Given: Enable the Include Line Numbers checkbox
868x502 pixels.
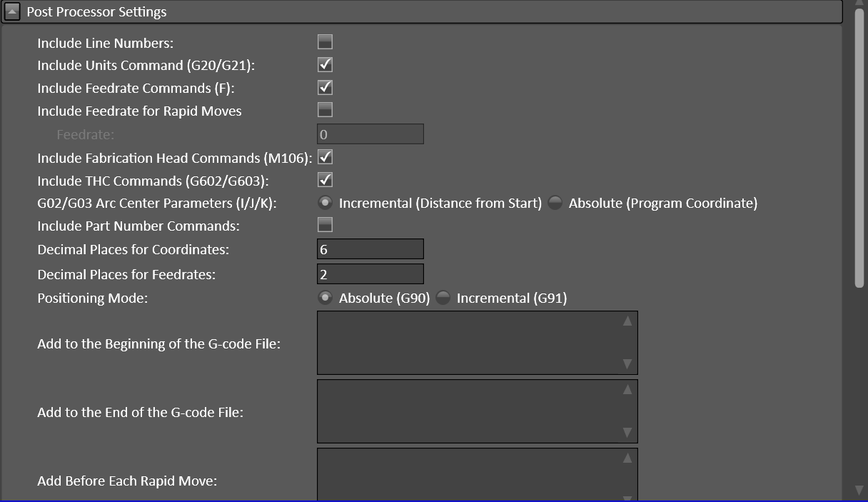Looking at the screenshot, I should pos(325,41).
